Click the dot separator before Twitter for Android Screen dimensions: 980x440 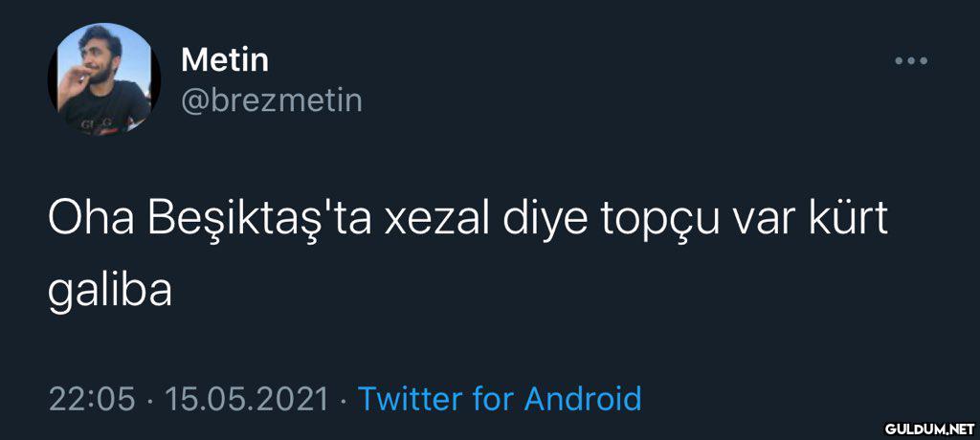click(343, 398)
